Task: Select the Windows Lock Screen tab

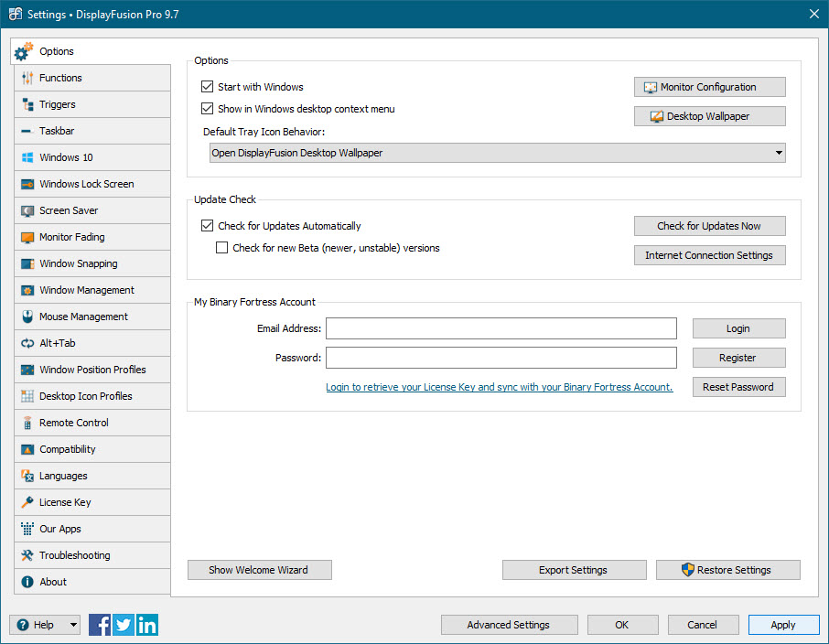Action: 92,184
